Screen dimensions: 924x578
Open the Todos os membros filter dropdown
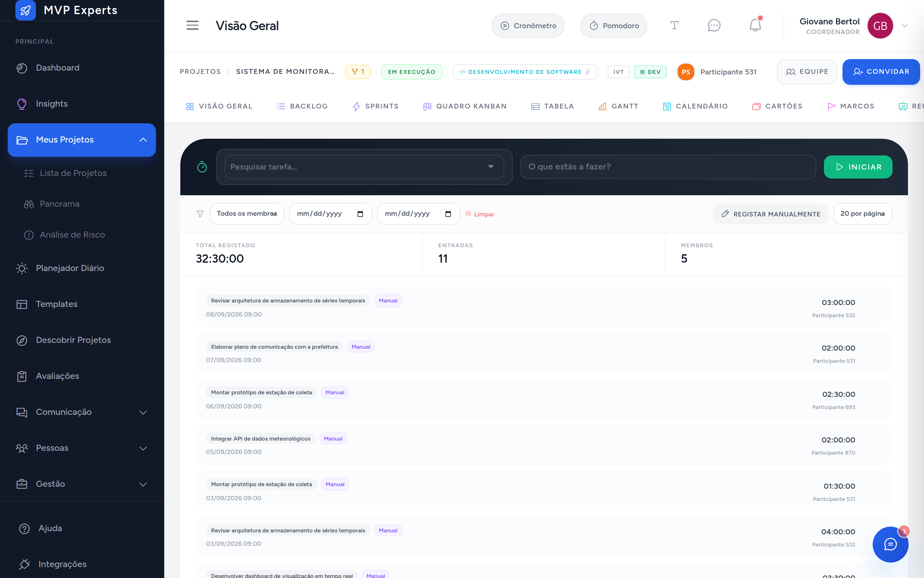(247, 214)
